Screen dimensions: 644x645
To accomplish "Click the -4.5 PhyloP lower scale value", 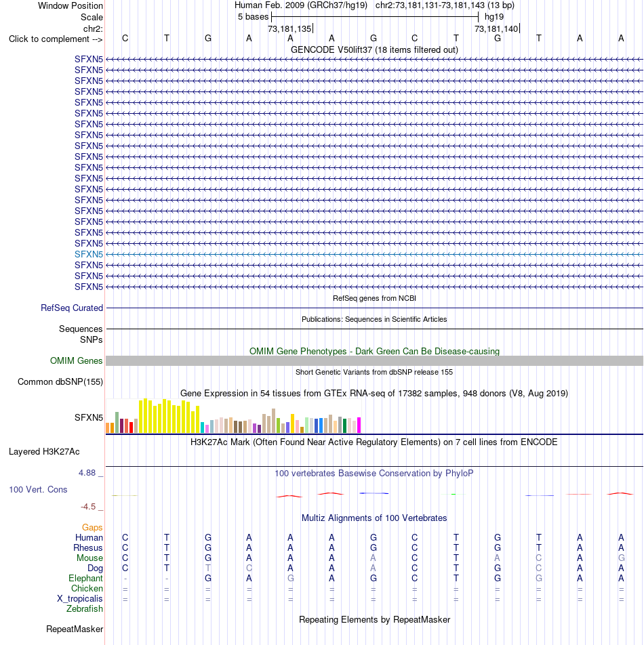I will click(x=88, y=507).
